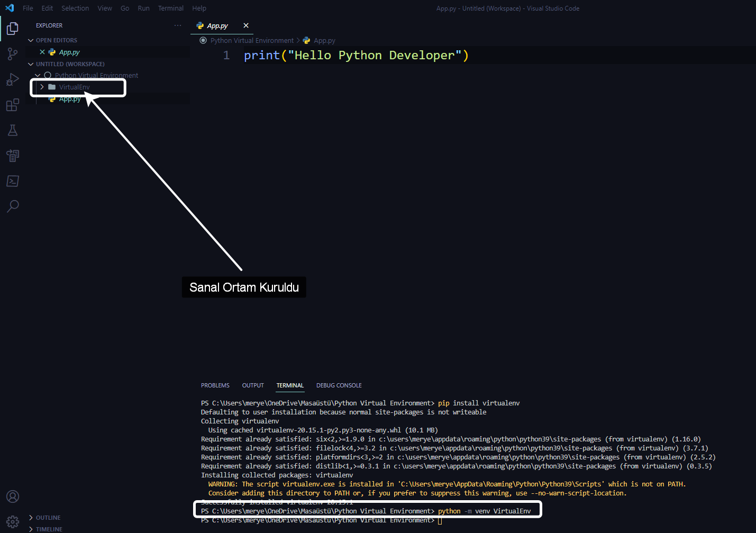Open the Testing view with the beaker icon
Screen dimensions: 756x533
[12, 130]
